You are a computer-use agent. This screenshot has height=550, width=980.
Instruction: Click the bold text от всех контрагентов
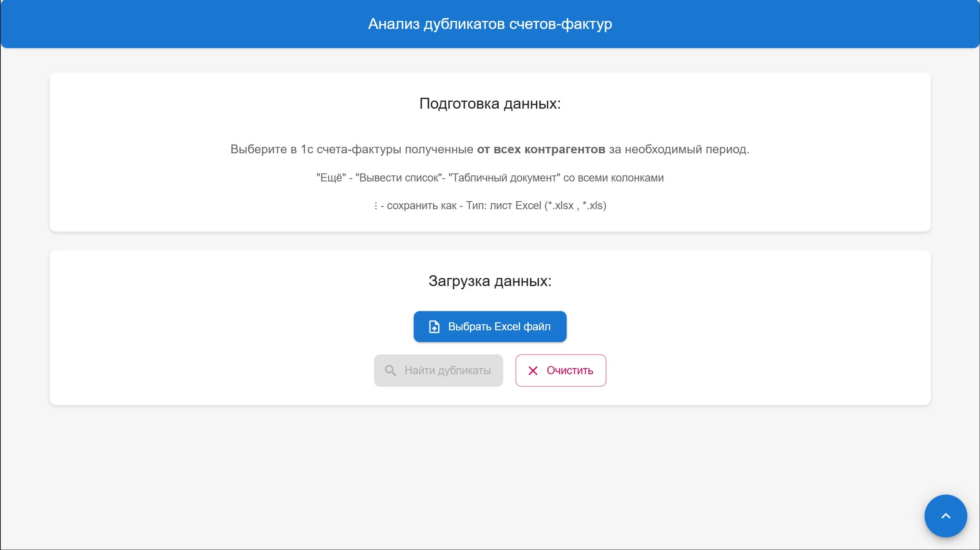click(541, 149)
